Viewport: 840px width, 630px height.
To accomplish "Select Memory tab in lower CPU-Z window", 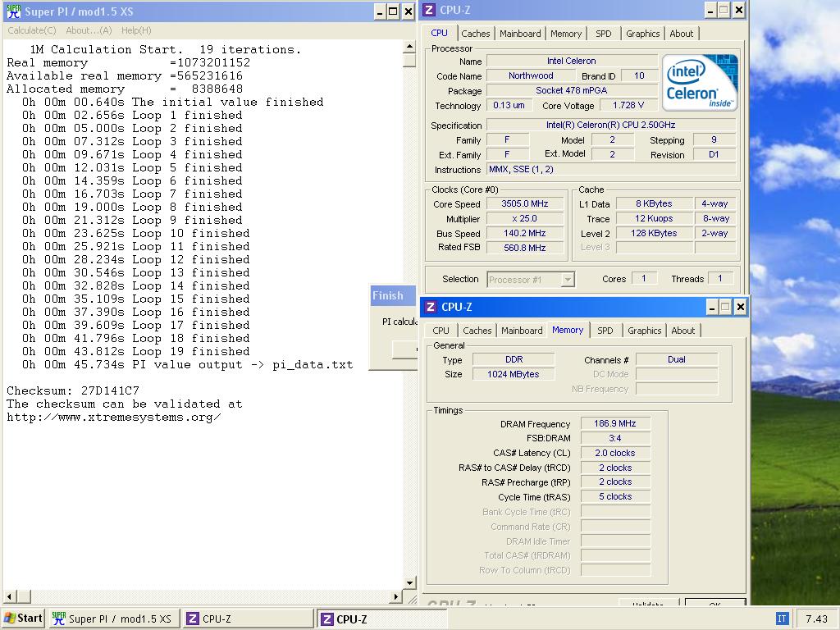I will tap(568, 330).
